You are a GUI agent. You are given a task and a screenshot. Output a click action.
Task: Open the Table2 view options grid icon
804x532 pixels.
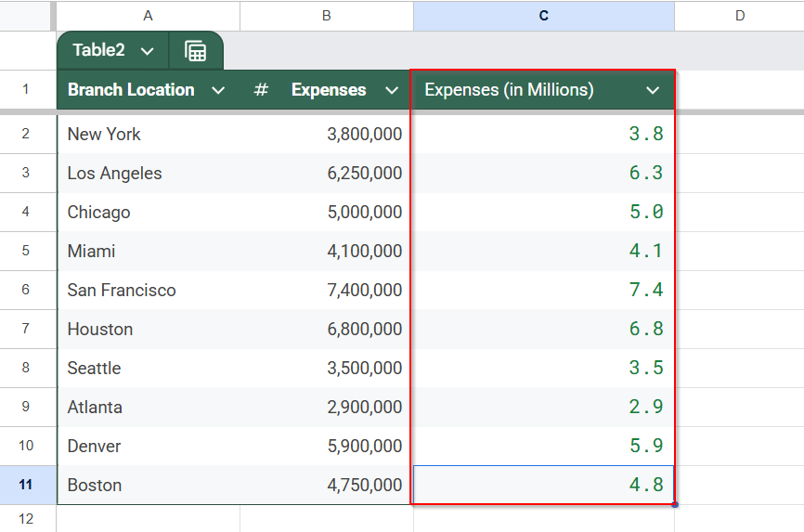pyautogui.click(x=195, y=51)
